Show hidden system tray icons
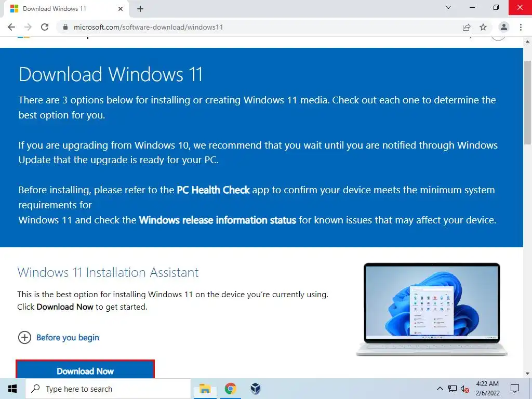 [x=440, y=389]
